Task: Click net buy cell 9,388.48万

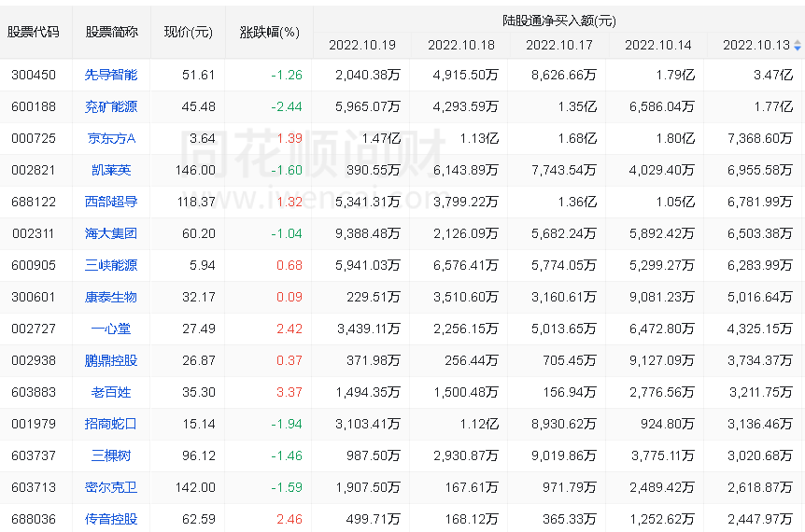Action: pyautogui.click(x=368, y=233)
